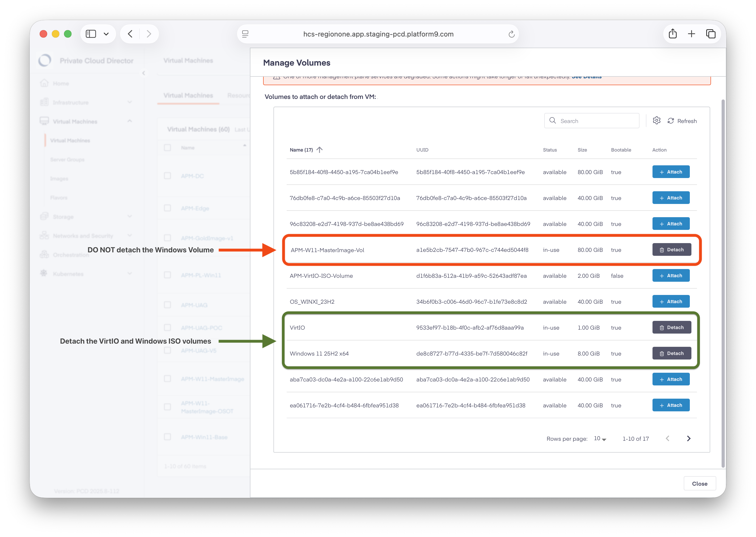The width and height of the screenshot is (756, 537).
Task: Attach the APM-VirtIO-ISO-Volume
Action: tap(671, 275)
